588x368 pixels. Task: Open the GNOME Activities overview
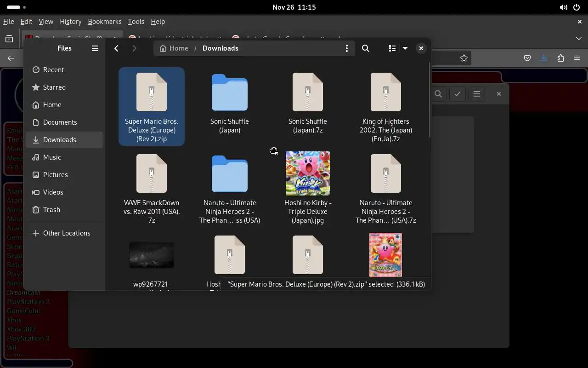[16, 7]
